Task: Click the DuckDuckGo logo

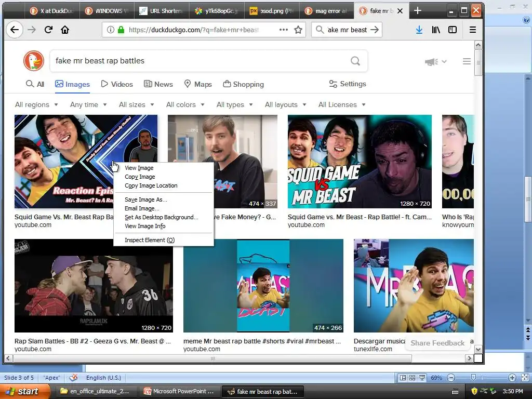Action: [34, 61]
